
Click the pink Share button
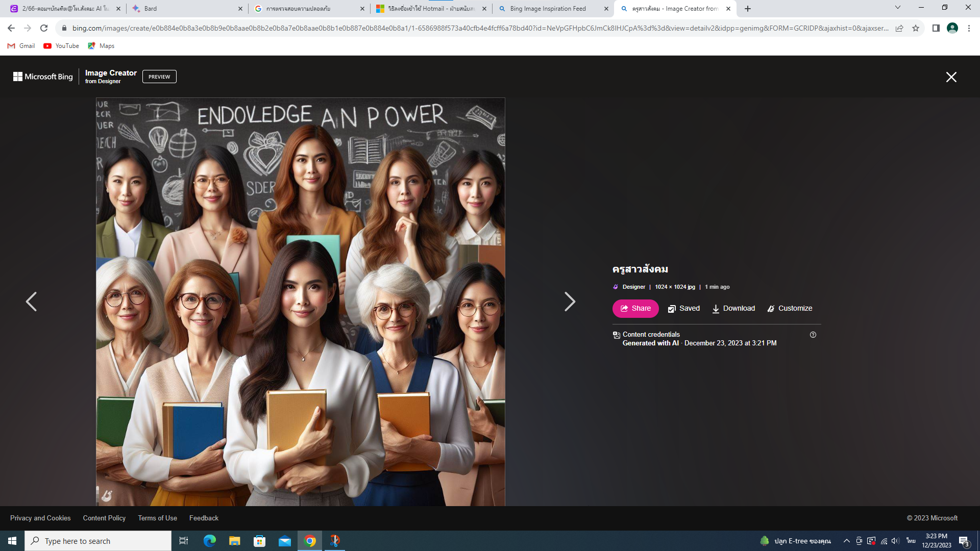click(x=635, y=309)
